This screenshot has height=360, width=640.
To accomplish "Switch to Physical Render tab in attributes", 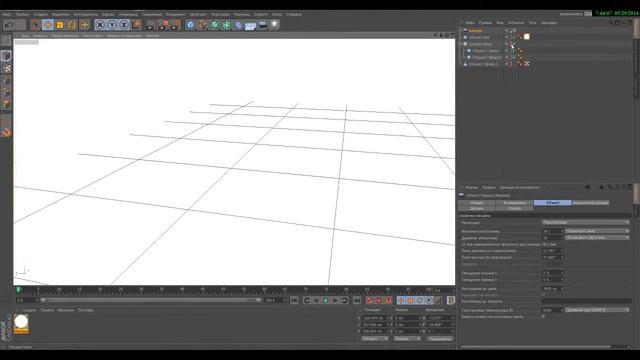I will click(590, 202).
